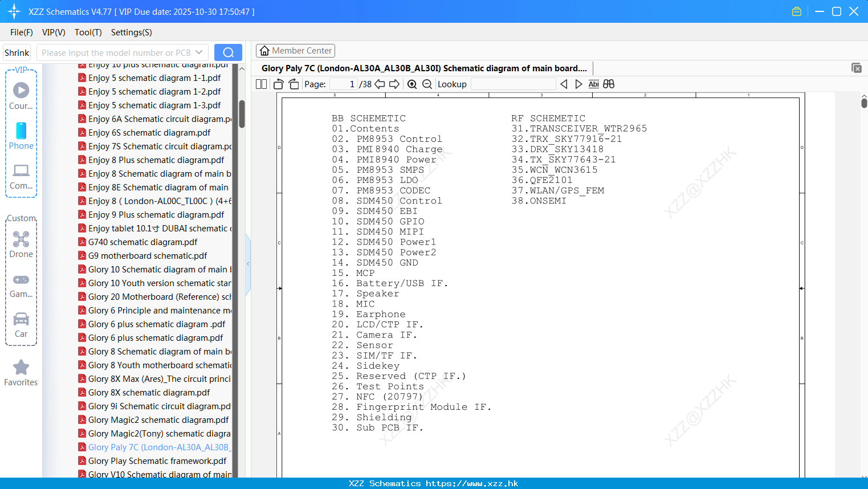Open G740 schematic diagram.pdf
The image size is (868, 489).
pyautogui.click(x=142, y=242)
